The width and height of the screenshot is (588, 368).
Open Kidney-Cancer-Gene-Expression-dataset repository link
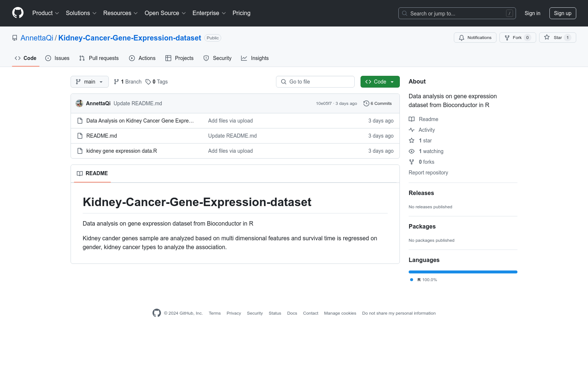(x=130, y=38)
